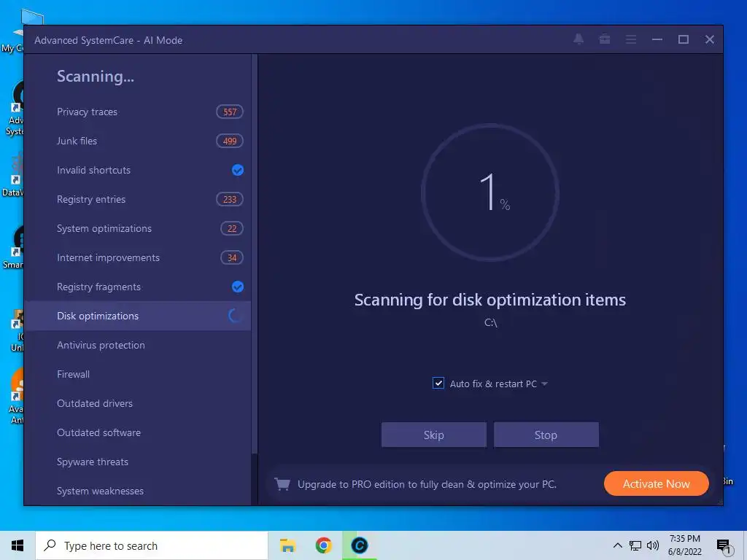
Task: Click the Privacy traces 557 count badge
Action: (x=230, y=112)
